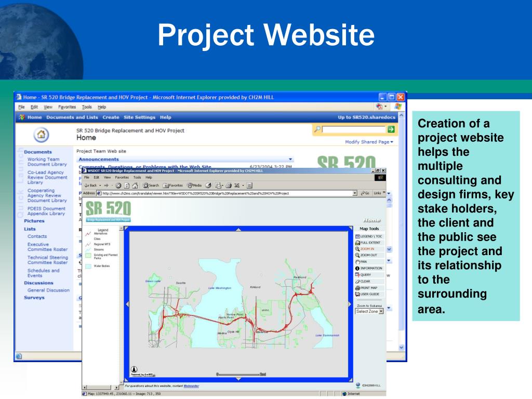This screenshot has height=399, width=532.
Task: Open the File menu in the viewer window
Action: 87,178
